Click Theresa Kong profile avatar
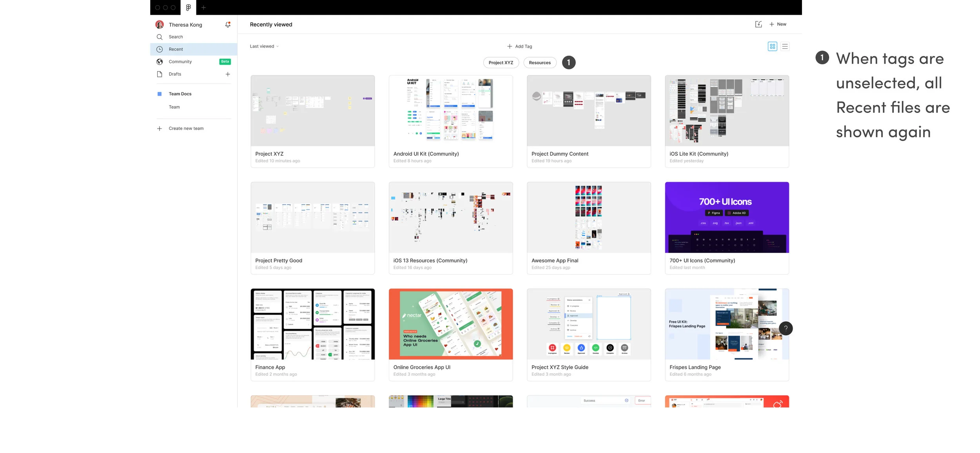The height and width of the screenshot is (453, 980). [160, 25]
